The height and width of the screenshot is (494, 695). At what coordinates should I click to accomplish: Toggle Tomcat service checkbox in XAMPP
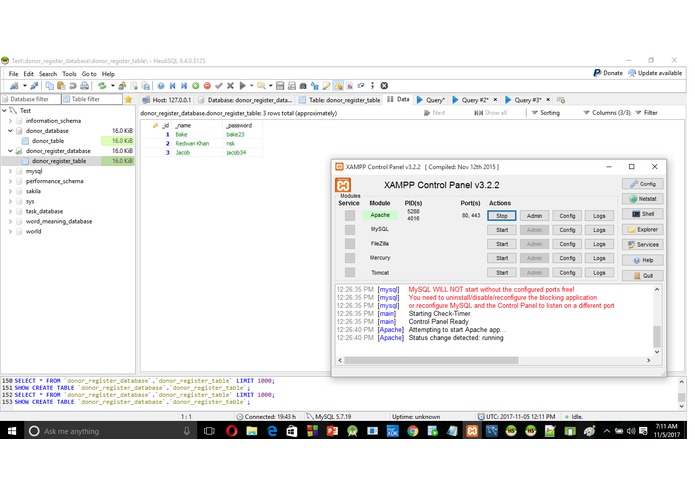(x=350, y=272)
